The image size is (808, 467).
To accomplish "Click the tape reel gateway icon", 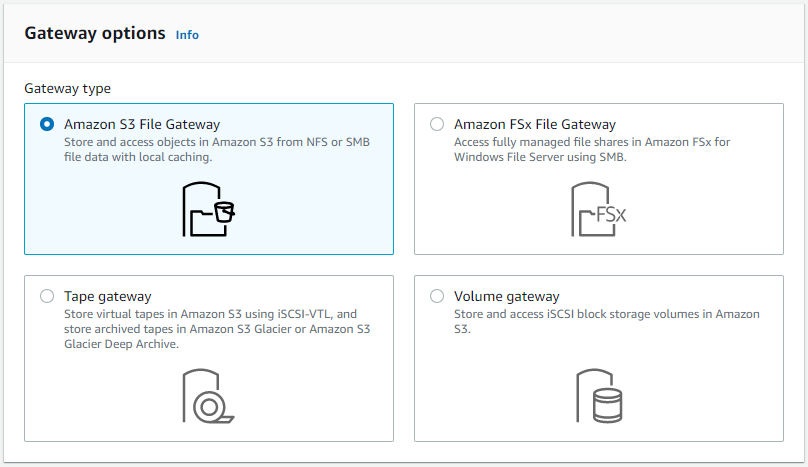I will point(209,396).
